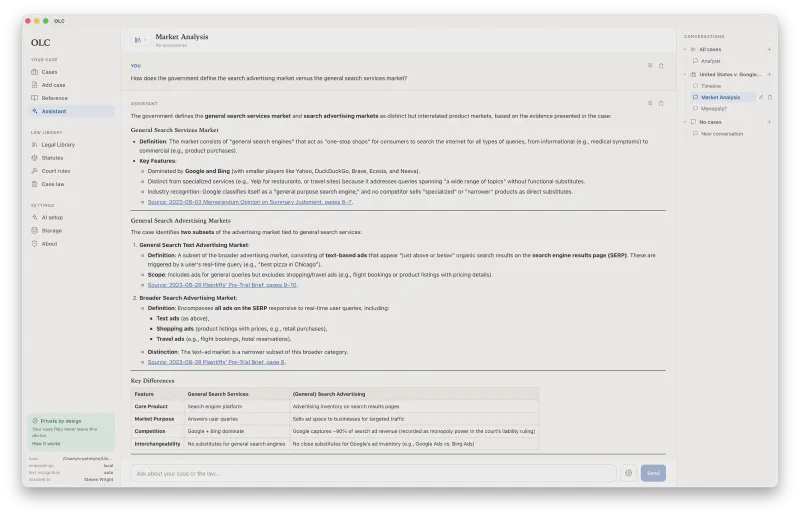
Task: Open source link Memorandum Opinion pages 6–7
Action: pyautogui.click(x=249, y=202)
